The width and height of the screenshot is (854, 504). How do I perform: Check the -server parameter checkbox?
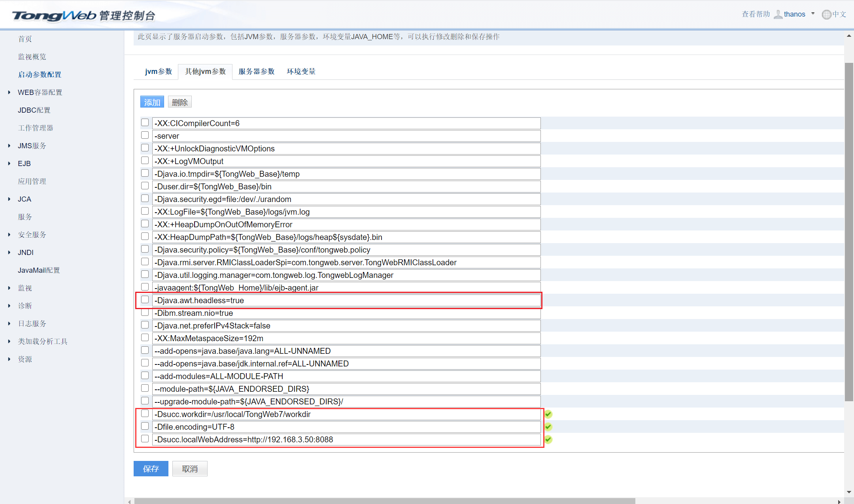tap(145, 135)
